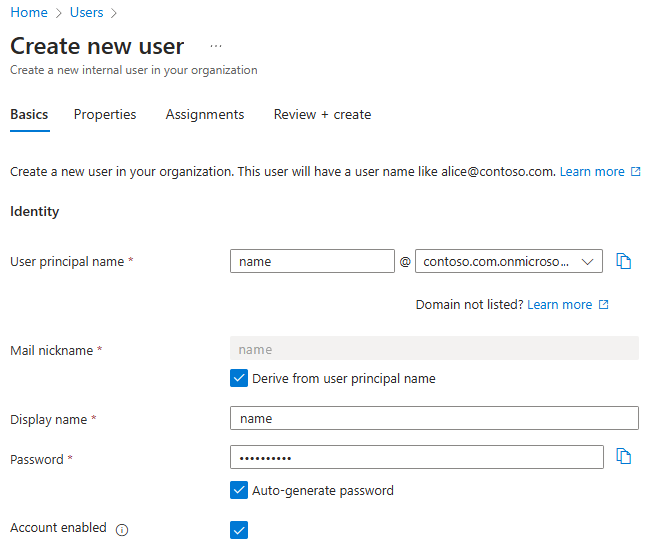Click external link icon after intro Learn more
Image resolution: width=651 pixels, height=546 pixels.
click(x=635, y=172)
